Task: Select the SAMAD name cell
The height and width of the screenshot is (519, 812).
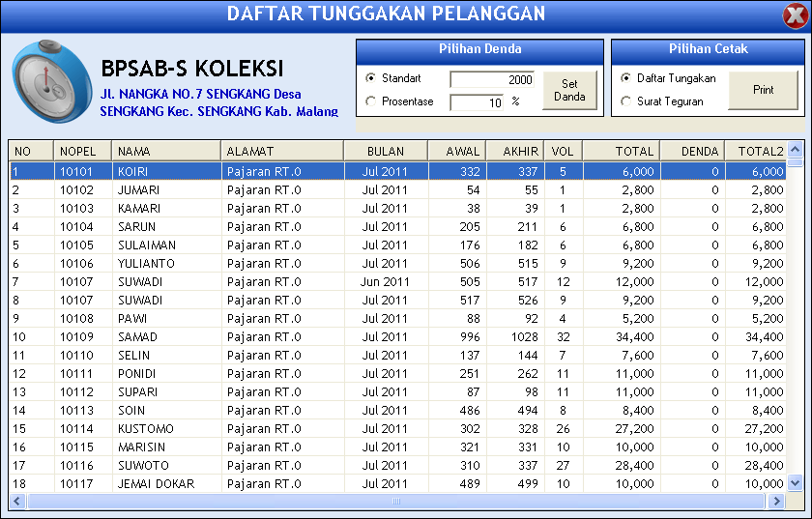Action: coord(166,337)
